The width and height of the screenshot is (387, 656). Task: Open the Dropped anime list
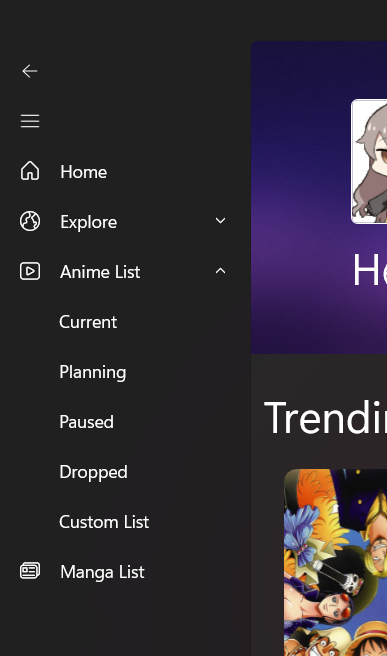click(x=93, y=472)
